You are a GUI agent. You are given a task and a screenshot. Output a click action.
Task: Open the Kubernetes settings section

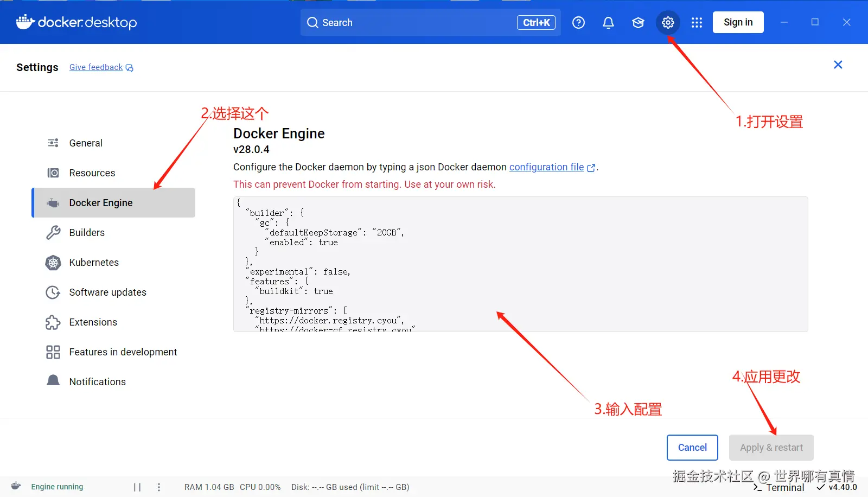point(114,263)
